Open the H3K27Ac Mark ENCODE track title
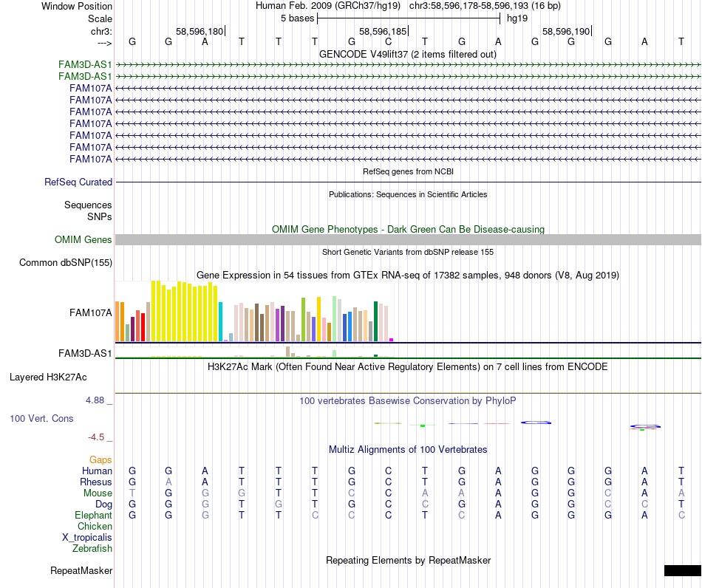This screenshot has width=702, height=588. pos(407,367)
